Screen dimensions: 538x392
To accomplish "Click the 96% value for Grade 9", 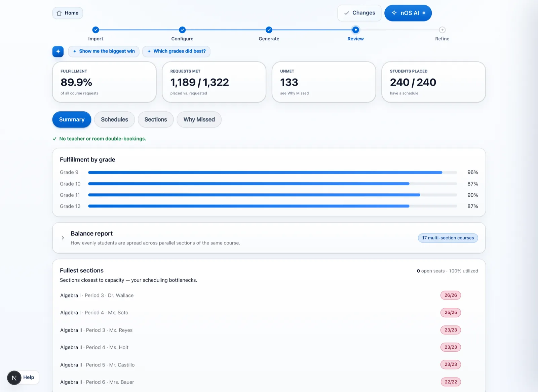I will click(472, 172).
